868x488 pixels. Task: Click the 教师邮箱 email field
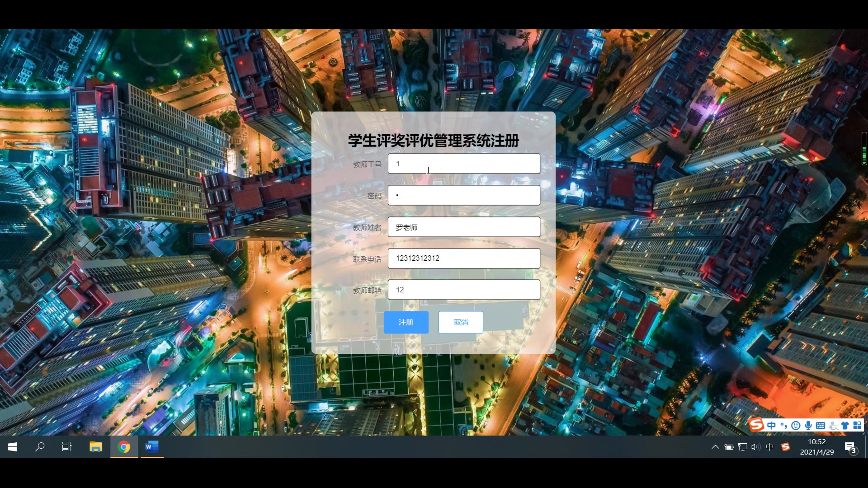(463, 290)
